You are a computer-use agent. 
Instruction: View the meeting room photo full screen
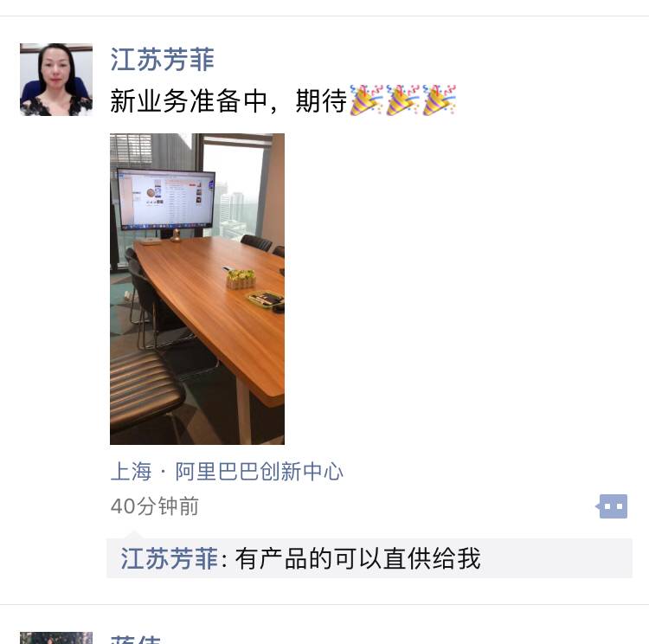pyautogui.click(x=197, y=289)
